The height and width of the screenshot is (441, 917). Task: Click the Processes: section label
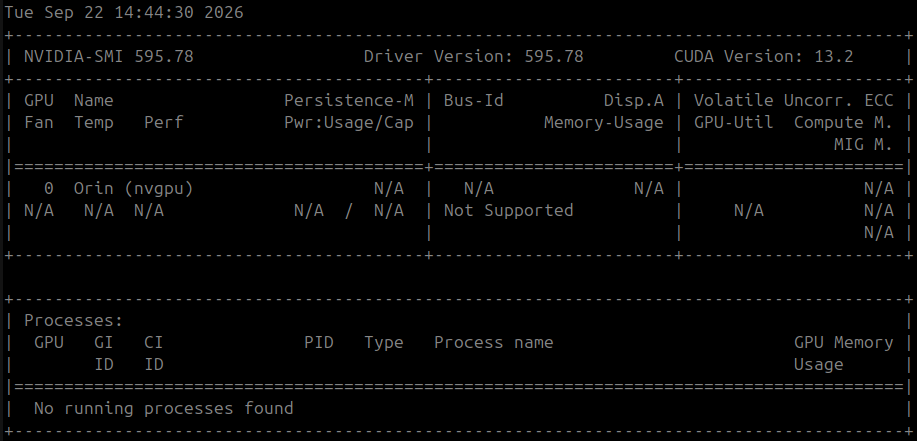74,321
